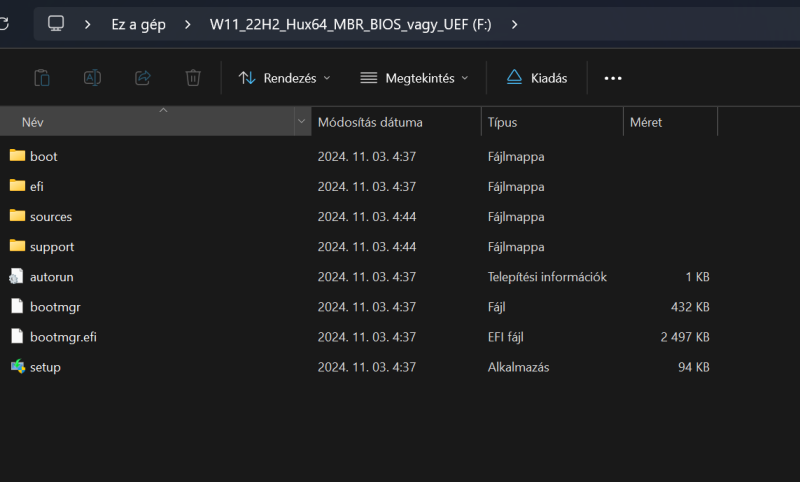Select the W11_22H2_Hux64 drive breadcrumb
Screen dimensions: 800x482
[x=351, y=24]
